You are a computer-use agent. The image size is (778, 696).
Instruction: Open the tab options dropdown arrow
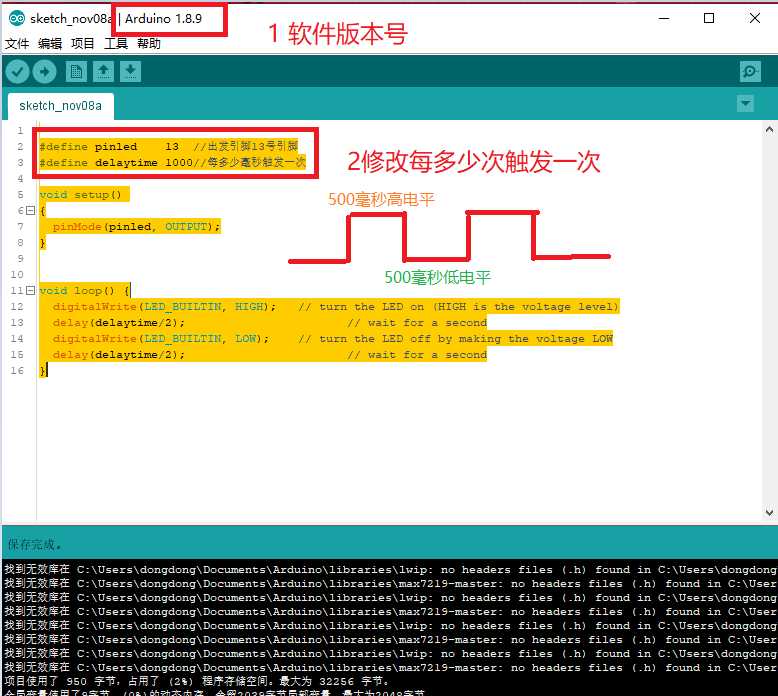(745, 104)
